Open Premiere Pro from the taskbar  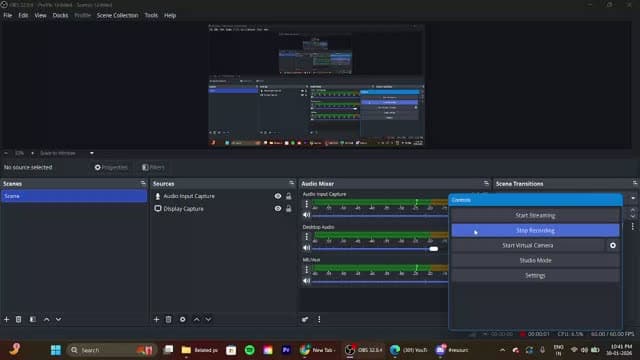pos(286,350)
